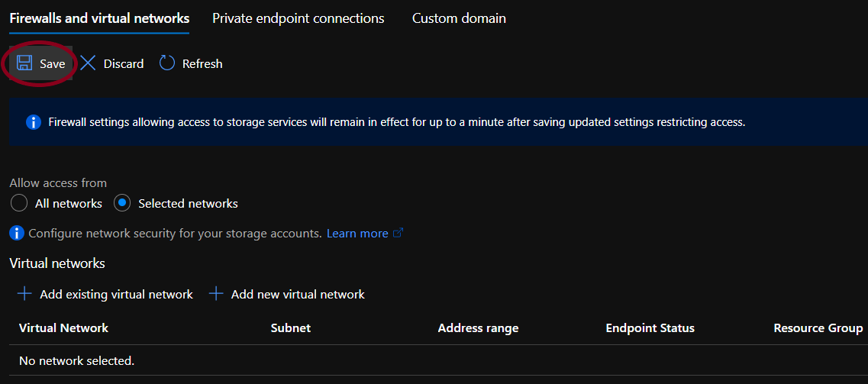Click the Endpoint Status column header
The image size is (868, 384).
(x=650, y=328)
